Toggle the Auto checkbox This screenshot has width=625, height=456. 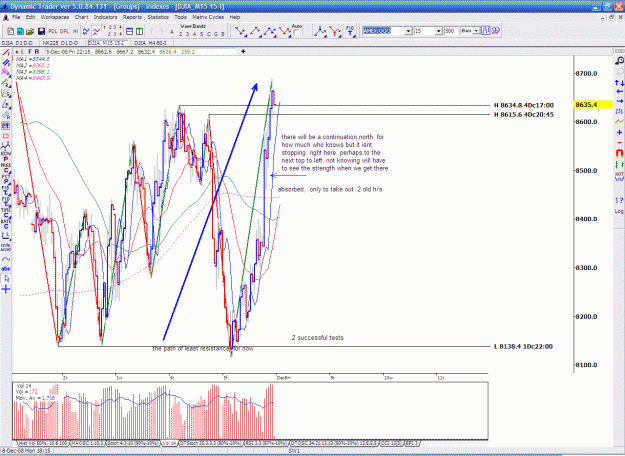[297, 33]
